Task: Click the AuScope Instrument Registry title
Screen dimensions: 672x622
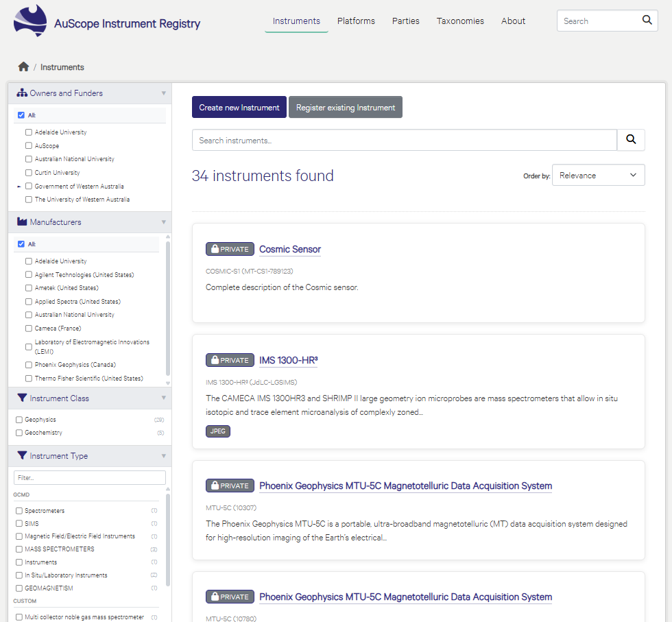Action: pos(127,23)
